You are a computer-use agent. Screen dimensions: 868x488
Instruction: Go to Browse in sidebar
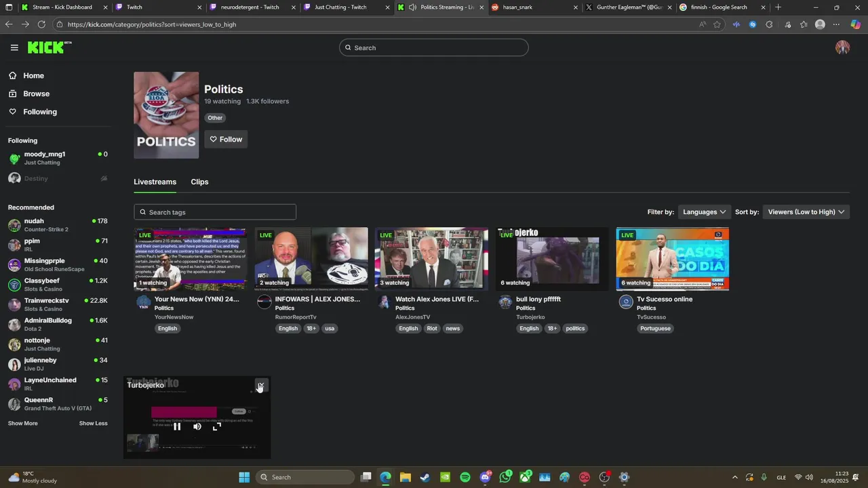pyautogui.click(x=36, y=94)
